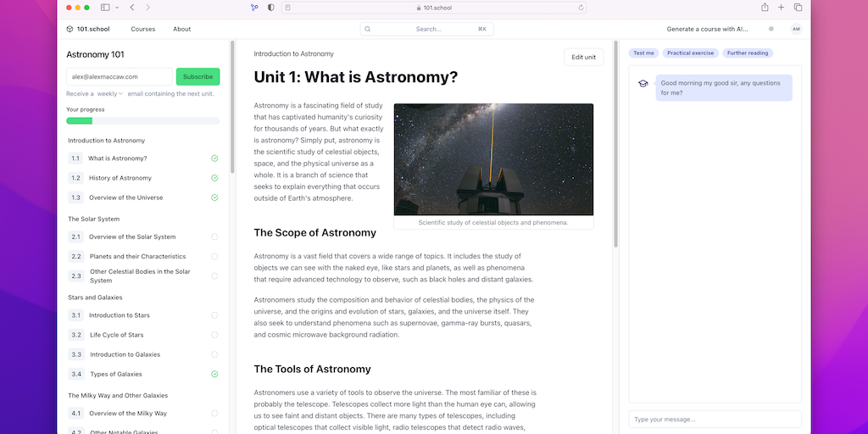Click the Edit unit button
The image size is (868, 434).
point(583,57)
